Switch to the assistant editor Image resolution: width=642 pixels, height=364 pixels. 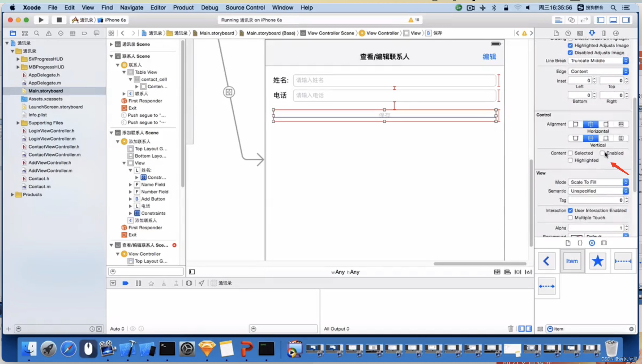571,20
